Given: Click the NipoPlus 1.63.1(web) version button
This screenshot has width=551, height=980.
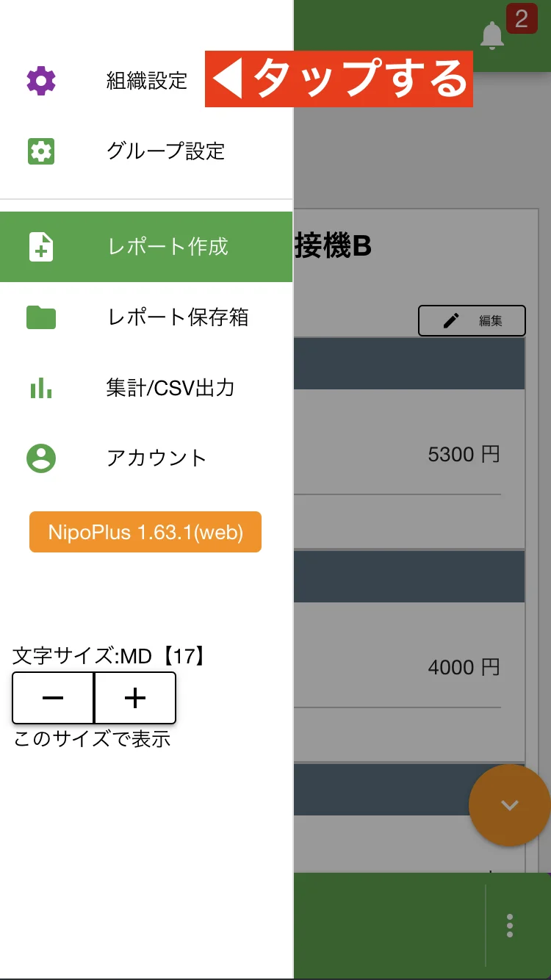Looking at the screenshot, I should tap(145, 532).
